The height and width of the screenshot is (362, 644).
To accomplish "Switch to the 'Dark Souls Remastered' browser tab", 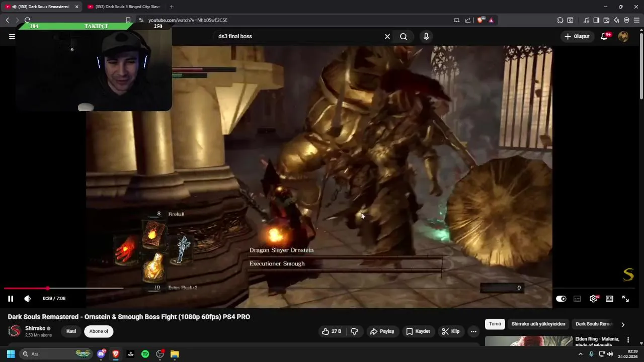I will tap(41, 7).
